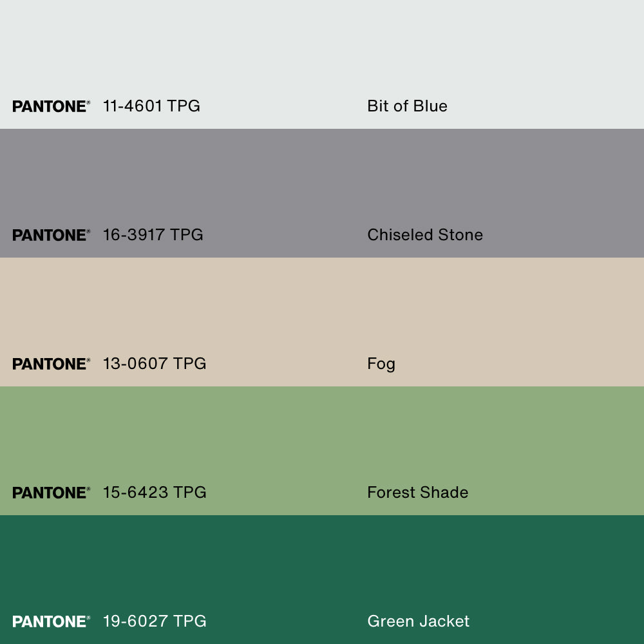Click the PANTONE logo beside 16-3917 TPG
This screenshot has height=644, width=644.
click(51, 235)
